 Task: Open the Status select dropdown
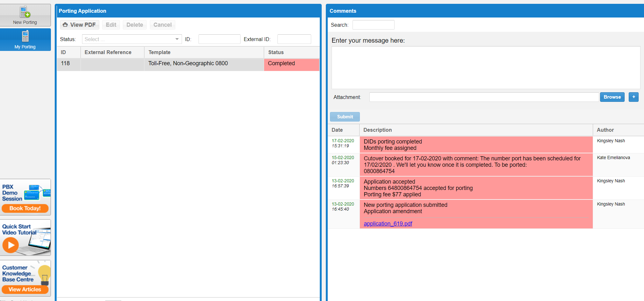(x=132, y=39)
